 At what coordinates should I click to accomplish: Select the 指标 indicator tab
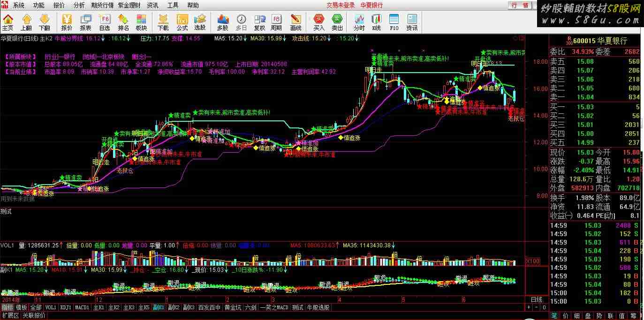click(7, 308)
